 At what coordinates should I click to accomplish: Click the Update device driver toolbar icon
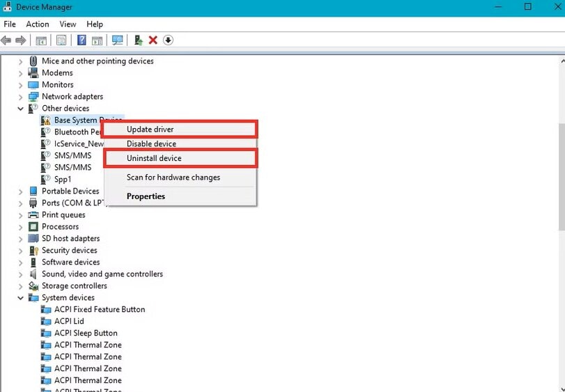(139, 40)
